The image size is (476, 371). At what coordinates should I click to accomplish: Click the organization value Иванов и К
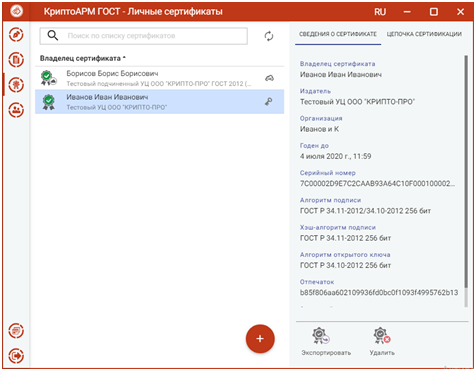click(319, 129)
